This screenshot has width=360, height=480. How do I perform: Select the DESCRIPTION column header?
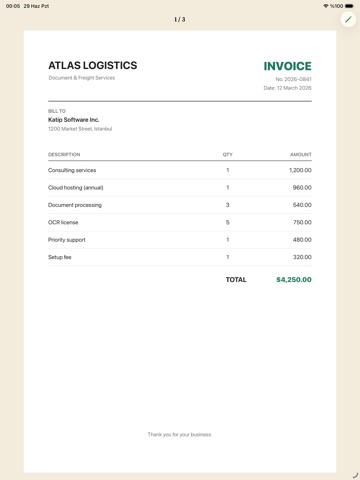coord(64,154)
